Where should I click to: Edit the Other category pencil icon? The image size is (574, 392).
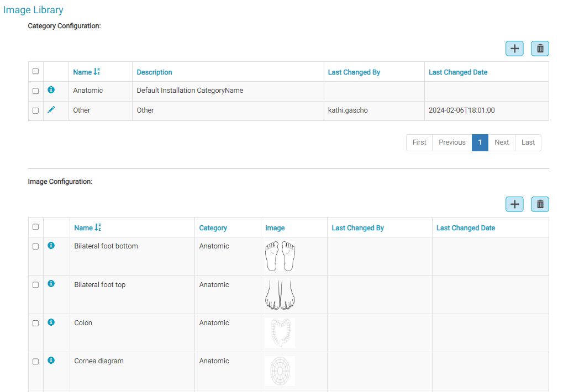coord(51,110)
